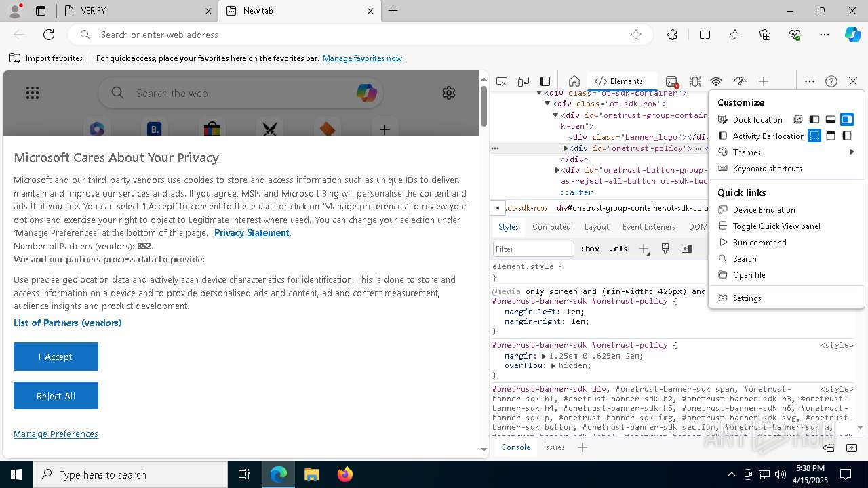
Task: Open the DevTools help question icon
Action: tap(831, 81)
